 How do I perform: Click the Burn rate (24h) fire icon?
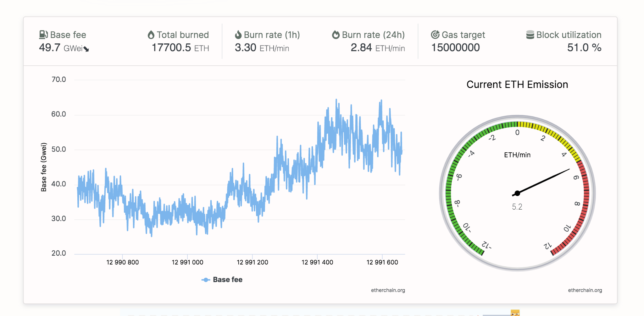(x=336, y=35)
